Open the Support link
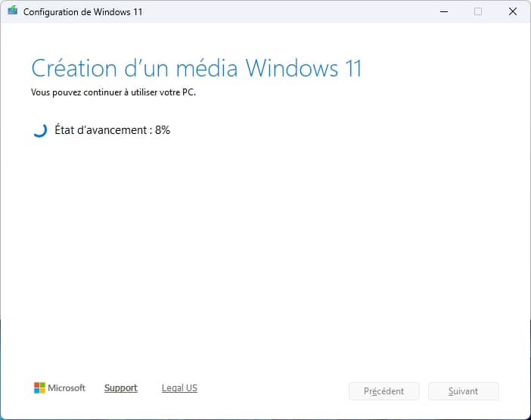 click(x=120, y=388)
